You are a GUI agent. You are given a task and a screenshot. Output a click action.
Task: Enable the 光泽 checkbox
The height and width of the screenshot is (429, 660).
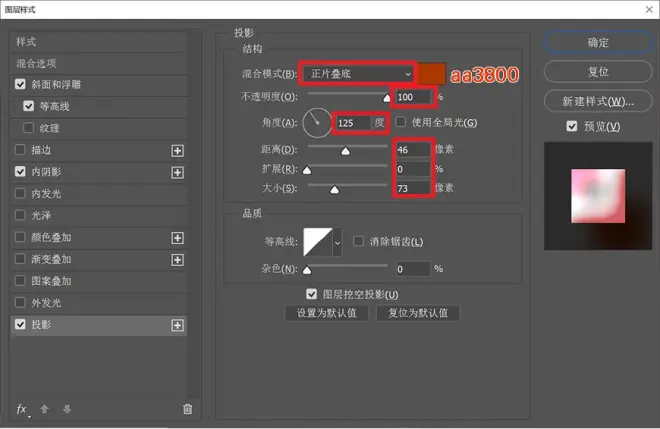point(20,216)
